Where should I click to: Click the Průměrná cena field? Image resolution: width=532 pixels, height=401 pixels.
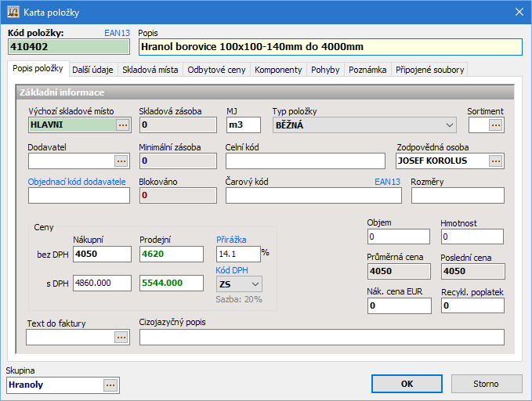pyautogui.click(x=399, y=272)
